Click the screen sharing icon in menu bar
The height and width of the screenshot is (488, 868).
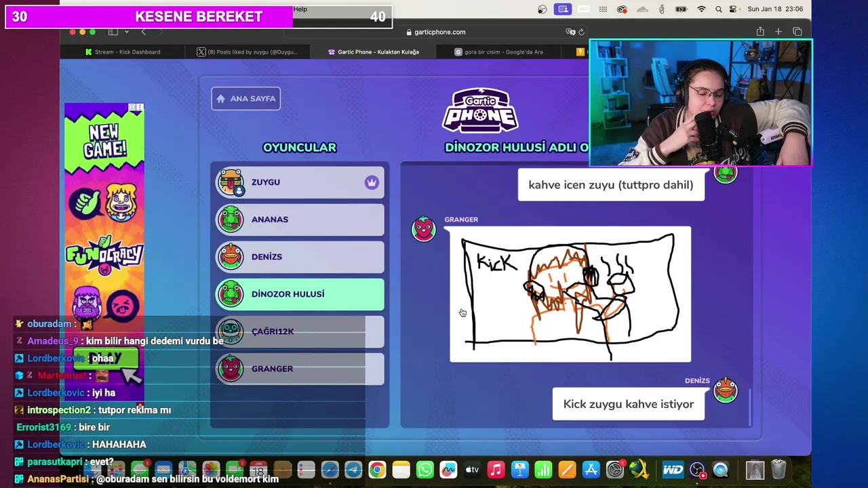562,9
